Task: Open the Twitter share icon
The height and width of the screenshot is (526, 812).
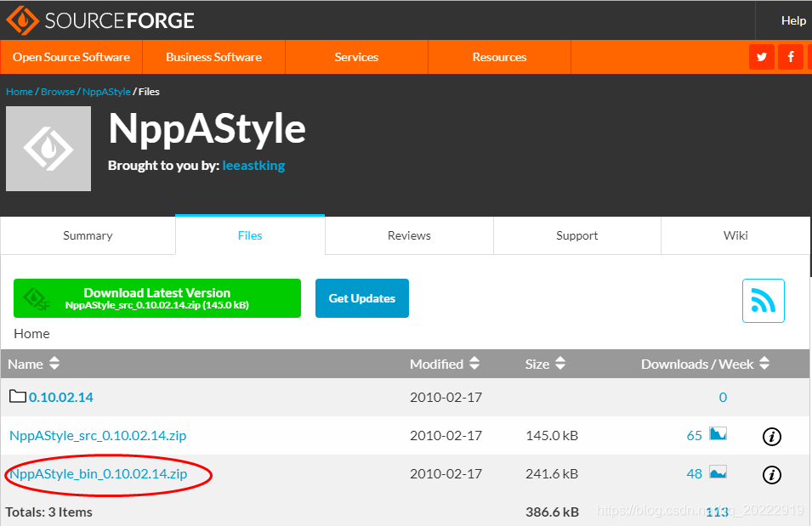Action: (761, 57)
